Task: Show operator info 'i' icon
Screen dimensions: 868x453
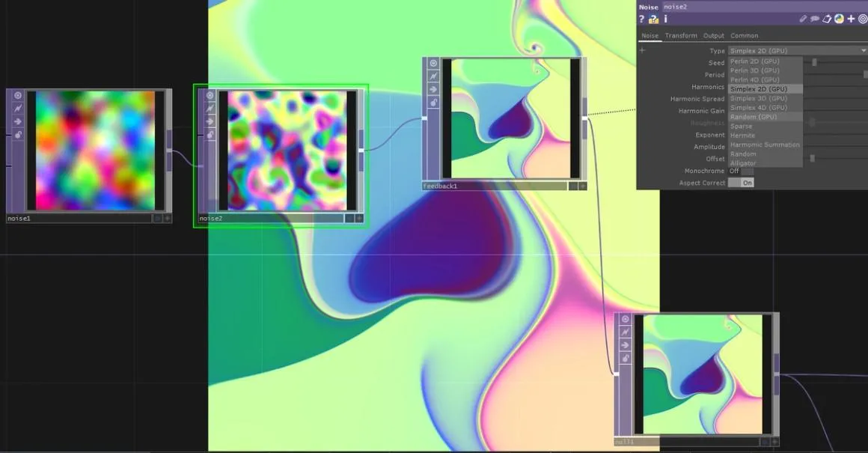Action: coord(665,19)
